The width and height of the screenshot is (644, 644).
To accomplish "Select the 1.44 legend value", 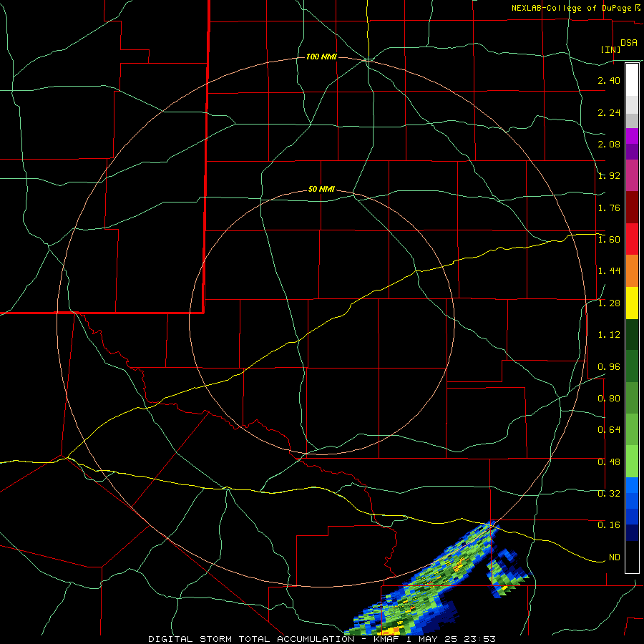I will tap(609, 271).
